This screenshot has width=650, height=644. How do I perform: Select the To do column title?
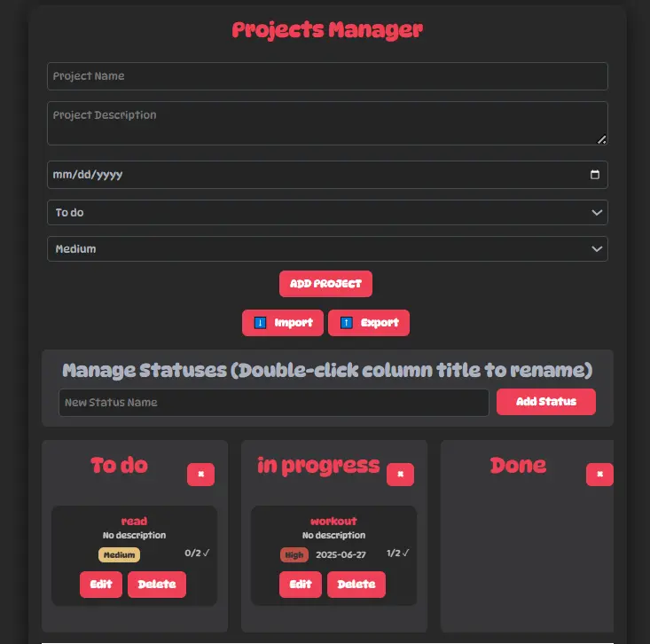tap(119, 466)
